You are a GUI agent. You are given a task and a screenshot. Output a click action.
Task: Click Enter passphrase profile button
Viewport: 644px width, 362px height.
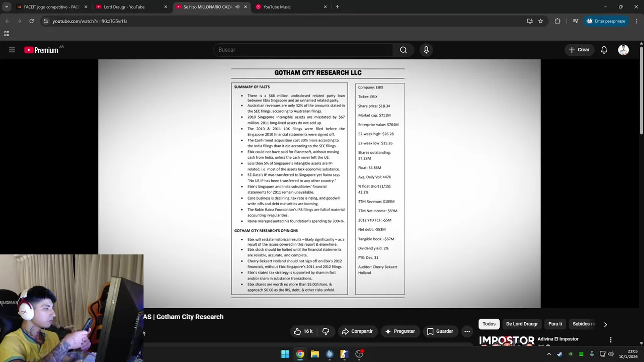tap(606, 21)
